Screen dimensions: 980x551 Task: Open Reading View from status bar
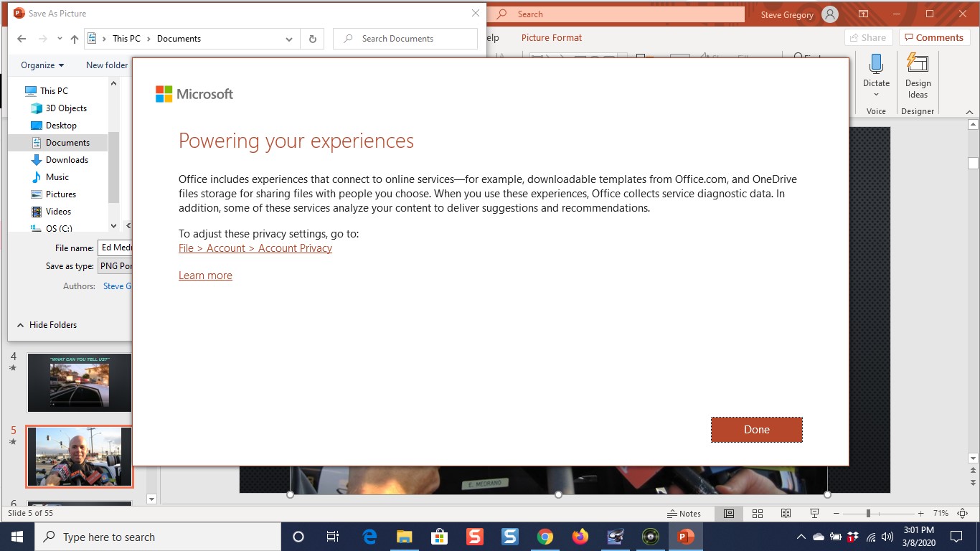(x=786, y=513)
